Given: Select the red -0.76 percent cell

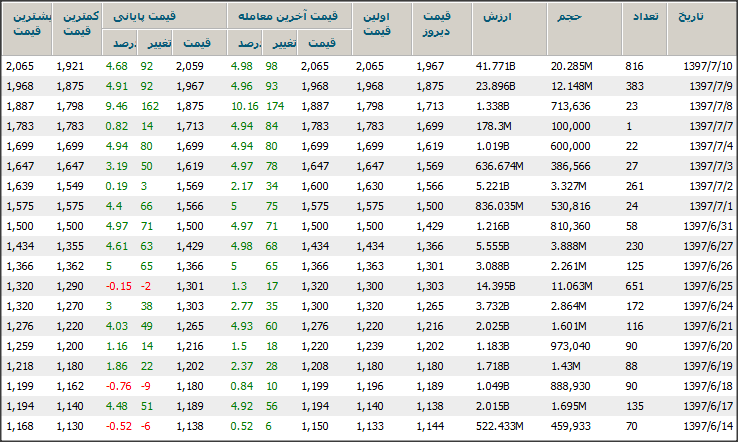Looking at the screenshot, I should (119, 386).
